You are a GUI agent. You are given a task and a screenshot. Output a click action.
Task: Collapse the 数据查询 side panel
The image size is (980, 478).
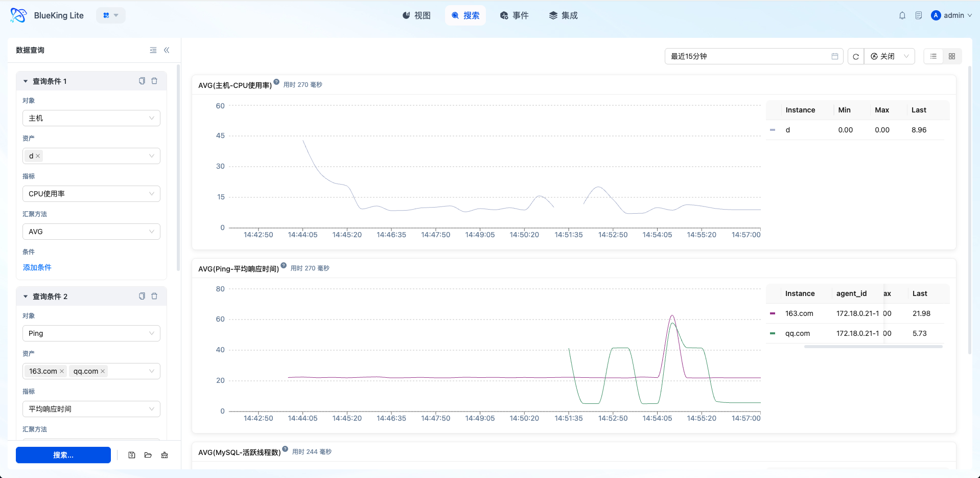tap(167, 50)
